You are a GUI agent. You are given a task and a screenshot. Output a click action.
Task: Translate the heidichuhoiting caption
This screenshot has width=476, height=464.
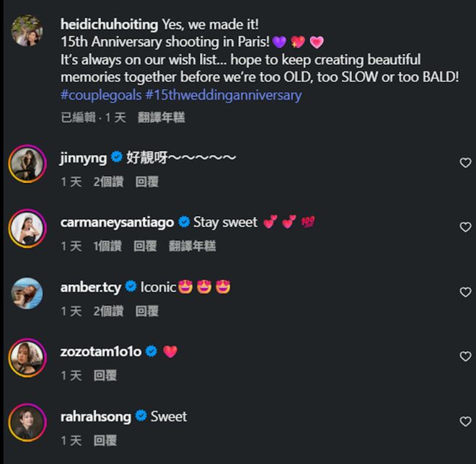click(162, 117)
